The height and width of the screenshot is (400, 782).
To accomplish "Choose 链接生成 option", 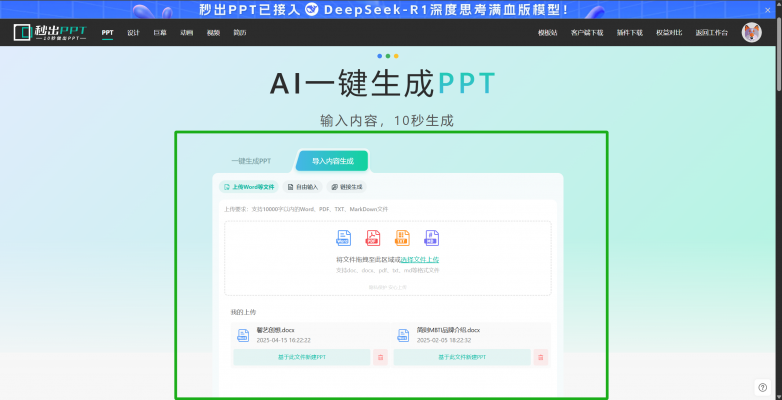I will [347, 187].
